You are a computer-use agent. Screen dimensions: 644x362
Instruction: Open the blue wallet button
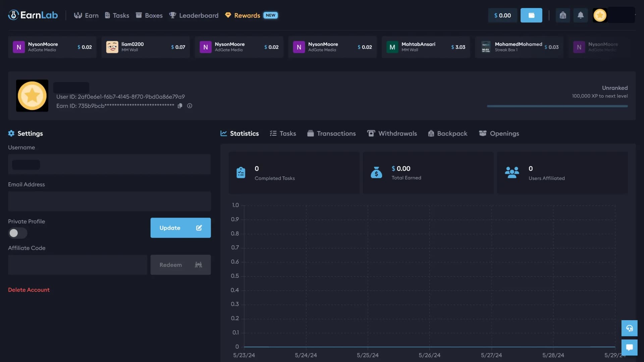pyautogui.click(x=531, y=15)
